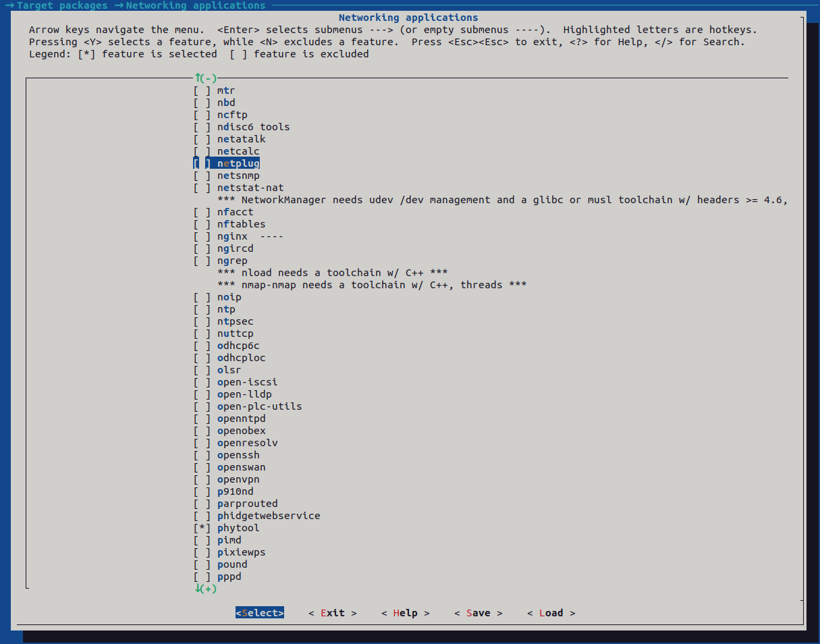Enable the openssh checkbox
820x644 pixels.
202,455
